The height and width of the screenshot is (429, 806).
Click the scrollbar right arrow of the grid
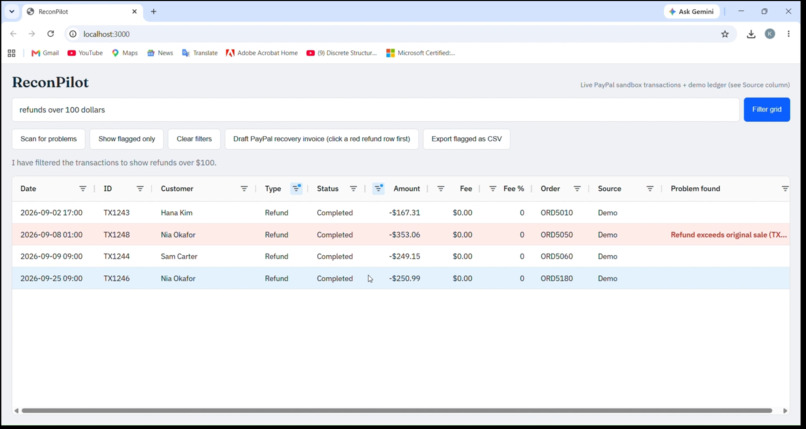coord(785,411)
